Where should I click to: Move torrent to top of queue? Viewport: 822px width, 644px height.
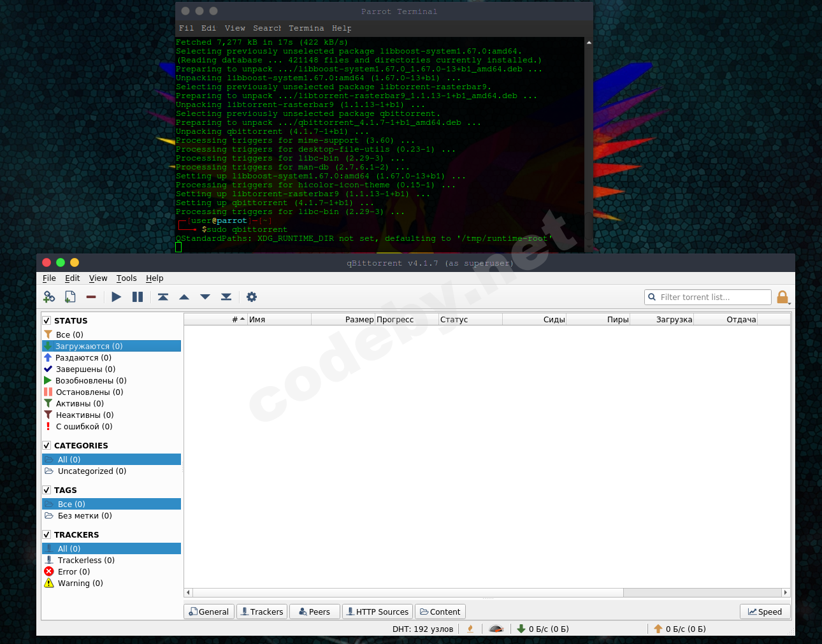pos(163,297)
